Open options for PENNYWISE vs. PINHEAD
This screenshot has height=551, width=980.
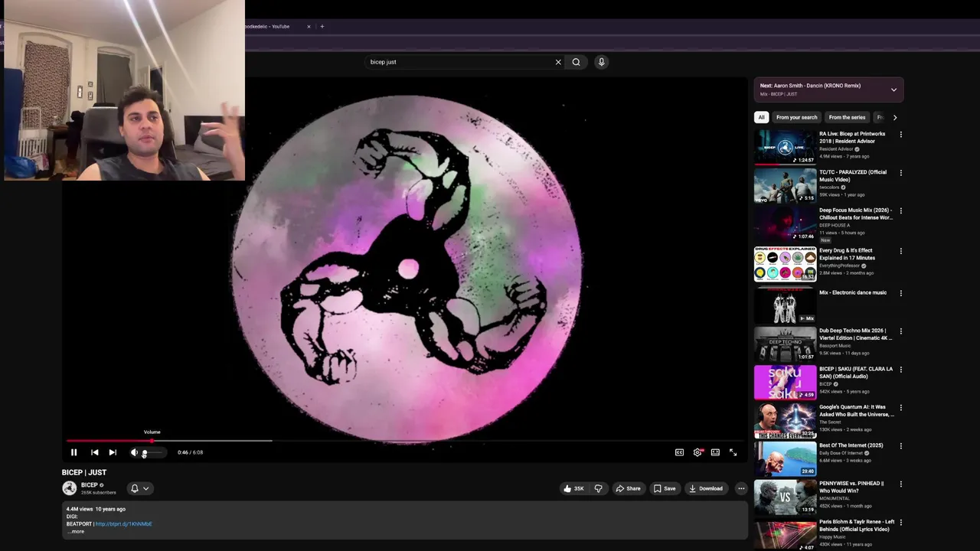tap(900, 484)
